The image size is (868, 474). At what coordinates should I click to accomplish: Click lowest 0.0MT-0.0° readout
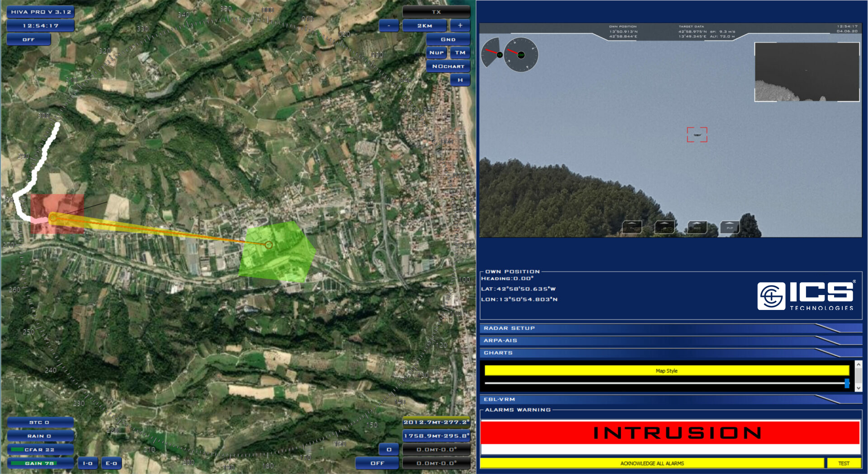pyautogui.click(x=436, y=463)
